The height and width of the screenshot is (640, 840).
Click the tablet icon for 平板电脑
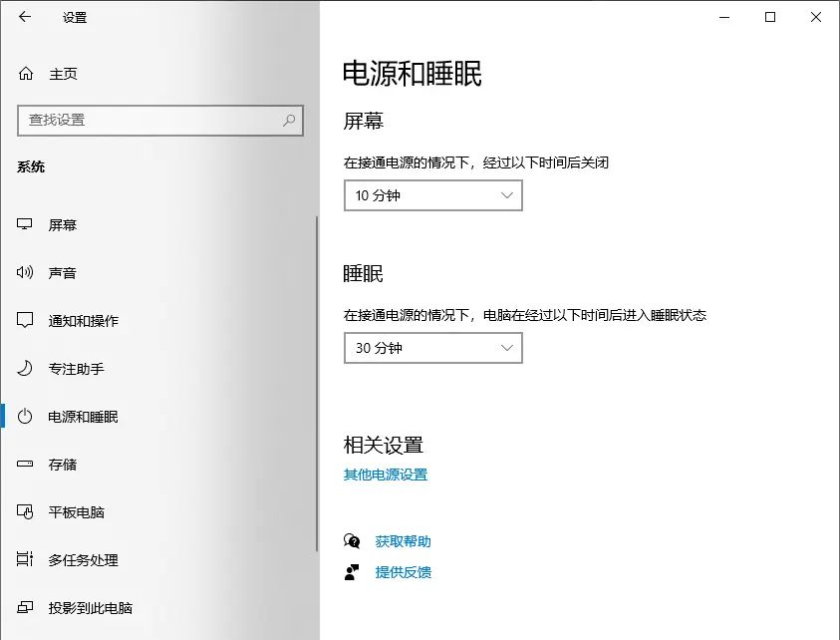point(25,511)
